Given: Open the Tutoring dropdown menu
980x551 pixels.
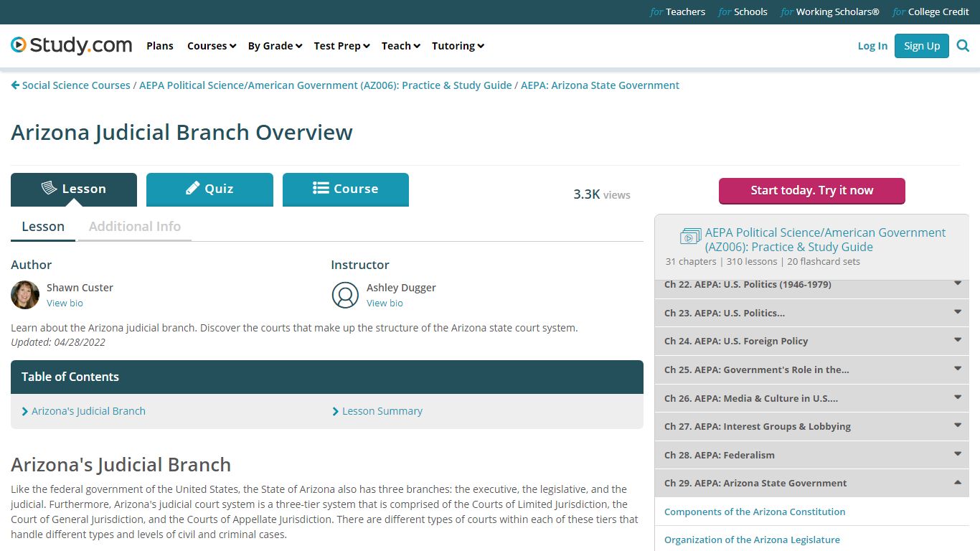Looking at the screenshot, I should pyautogui.click(x=458, y=46).
